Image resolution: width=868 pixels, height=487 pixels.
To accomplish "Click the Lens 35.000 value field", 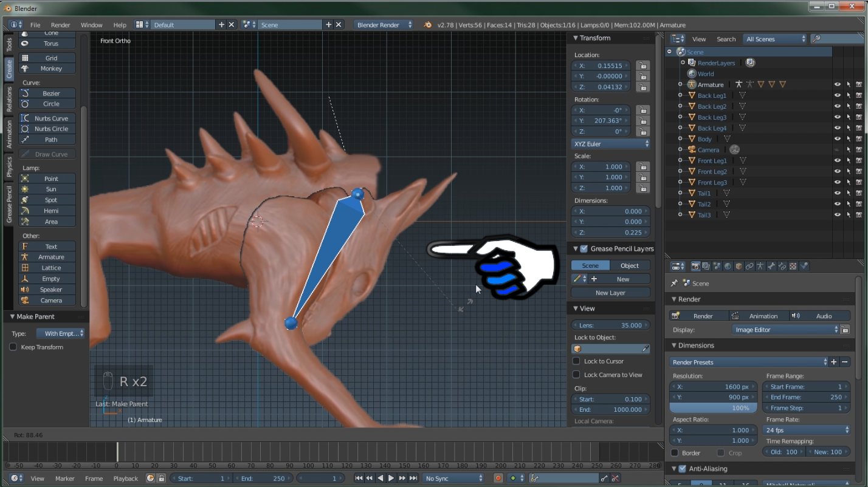I will click(611, 325).
